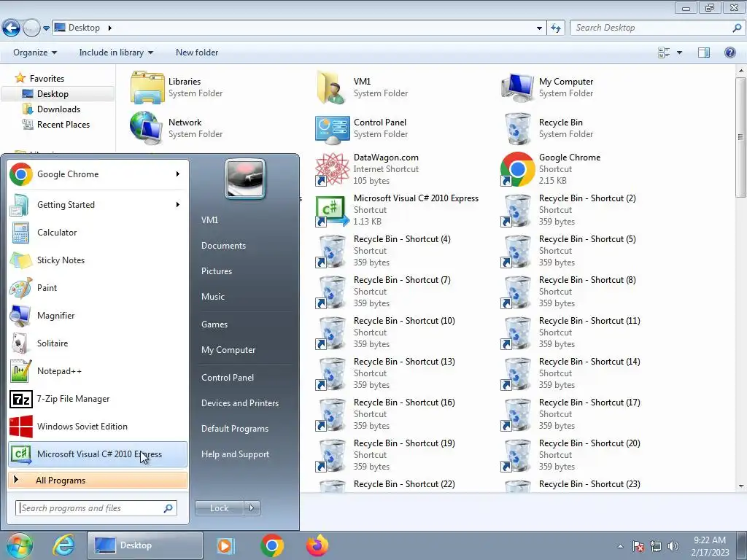This screenshot has height=560, width=747.
Task: Open Documents from Start menu
Action: click(x=223, y=246)
